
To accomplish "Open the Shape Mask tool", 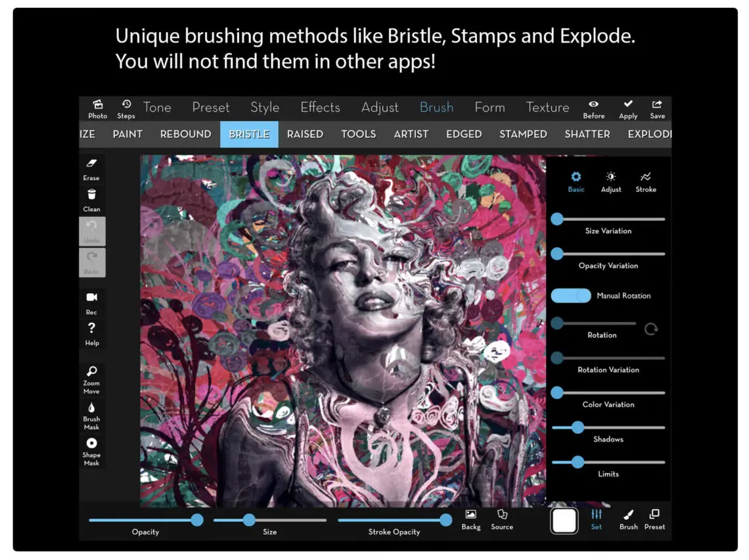I will 91,450.
